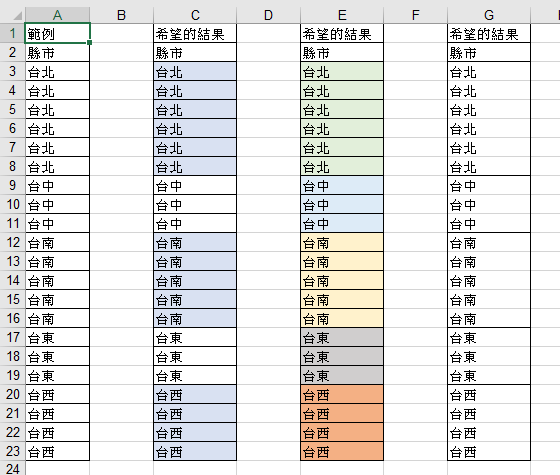Image resolution: width=560 pixels, height=475 pixels.
Task: Click empty cell B5
Action: coord(121,109)
